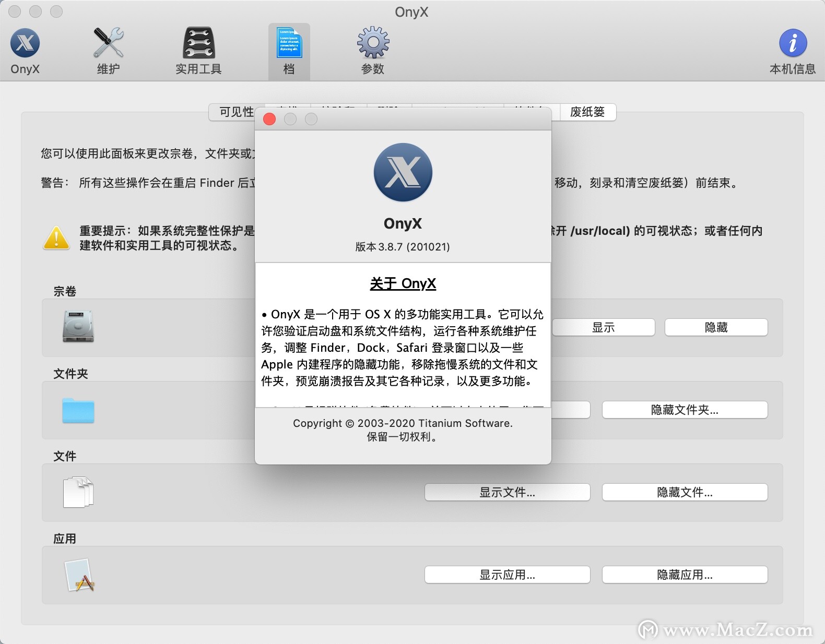Click the hard drive icon under 宗卷
Screen dimensions: 825x644
coord(78,326)
